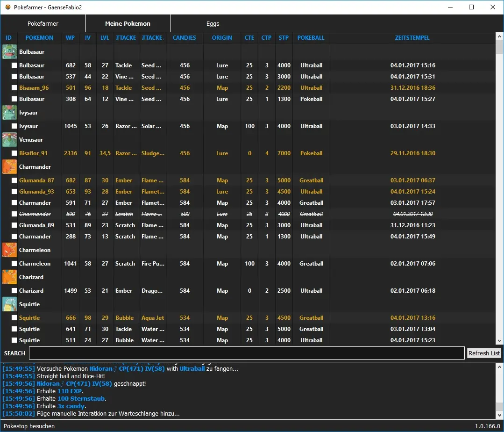Click the Bulbasaur group icon
This screenshot has width=504, height=432.
tap(9, 52)
